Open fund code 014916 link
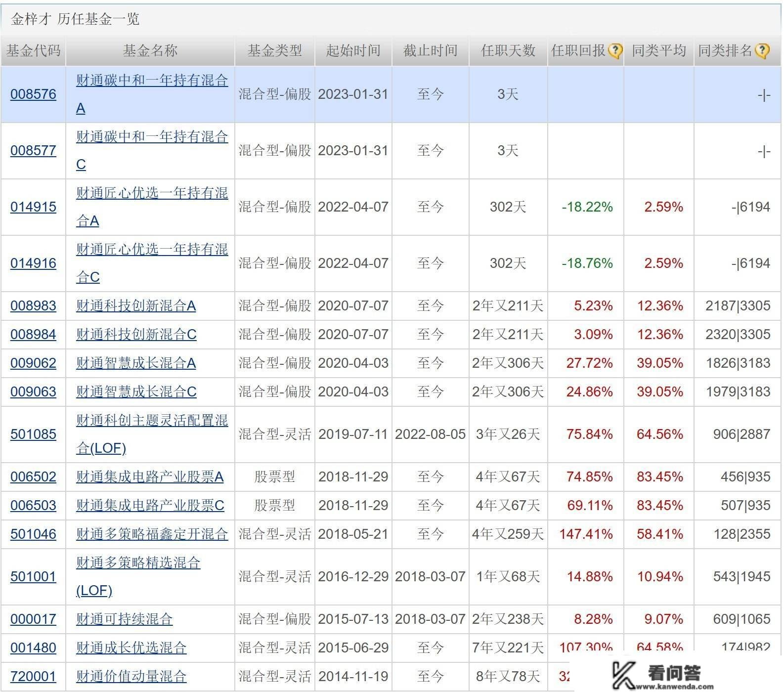The height and width of the screenshot is (692, 784). click(33, 263)
